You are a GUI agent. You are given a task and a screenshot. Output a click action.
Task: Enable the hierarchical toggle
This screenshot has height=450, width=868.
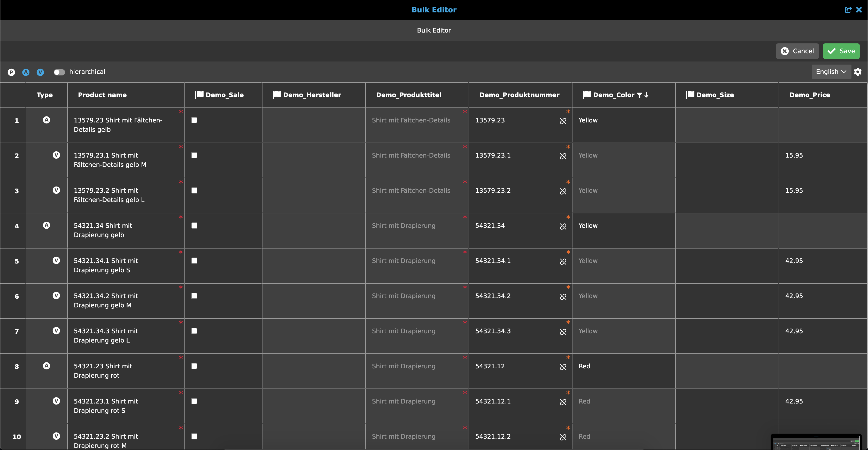point(59,72)
